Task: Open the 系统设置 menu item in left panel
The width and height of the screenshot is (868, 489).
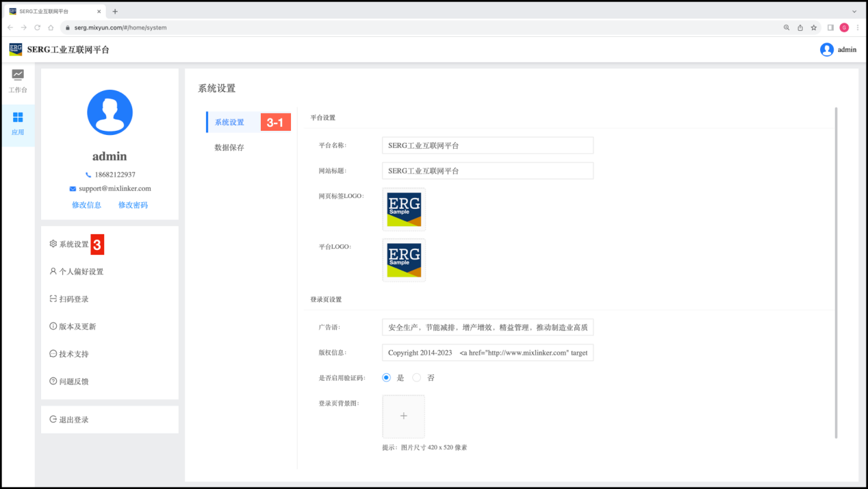Action: [73, 244]
